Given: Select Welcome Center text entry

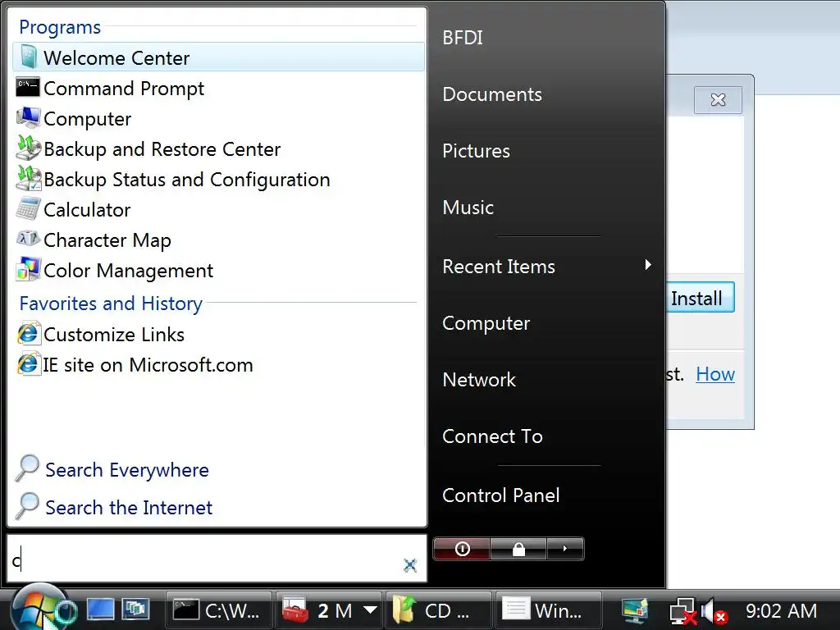Looking at the screenshot, I should (116, 58).
